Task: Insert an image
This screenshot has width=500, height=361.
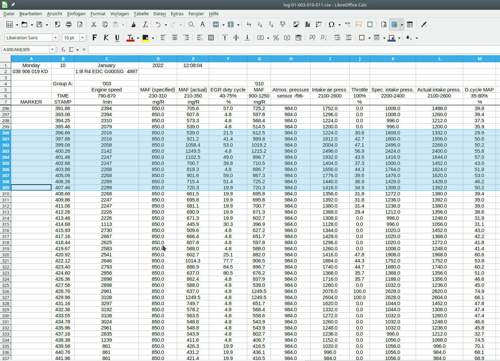Action: [x=296, y=24]
